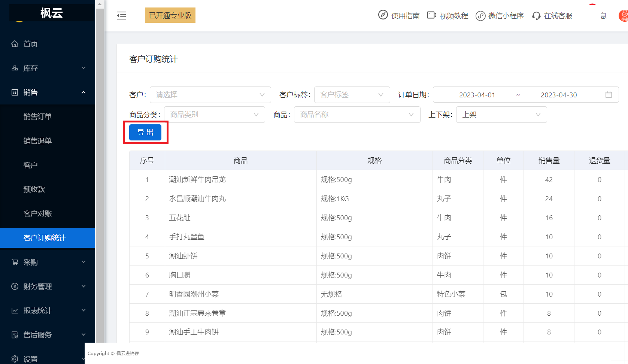The image size is (628, 364).
Task: Open the 微信小程序 icon link
Action: [480, 16]
